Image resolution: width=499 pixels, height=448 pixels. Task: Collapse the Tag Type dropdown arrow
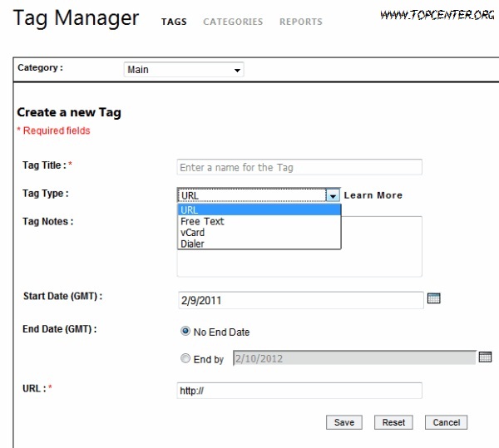click(333, 195)
